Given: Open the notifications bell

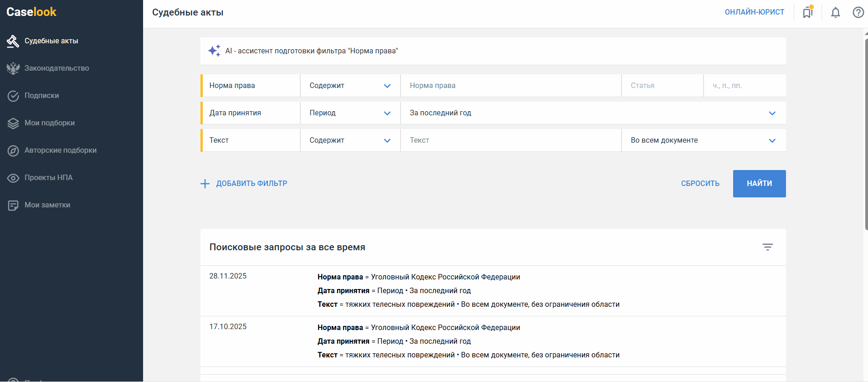Looking at the screenshot, I should [835, 12].
